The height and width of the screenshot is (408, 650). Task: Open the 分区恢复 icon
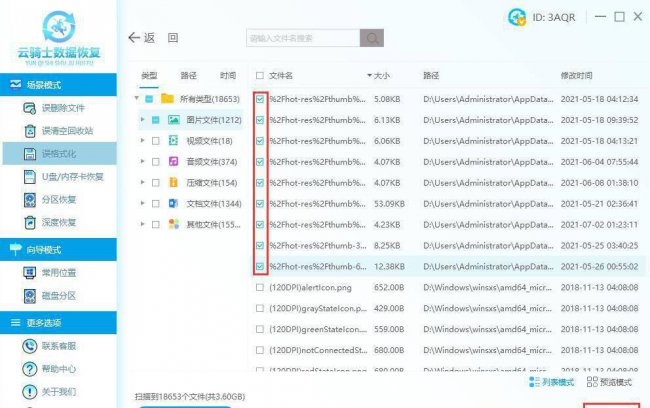tap(30, 199)
